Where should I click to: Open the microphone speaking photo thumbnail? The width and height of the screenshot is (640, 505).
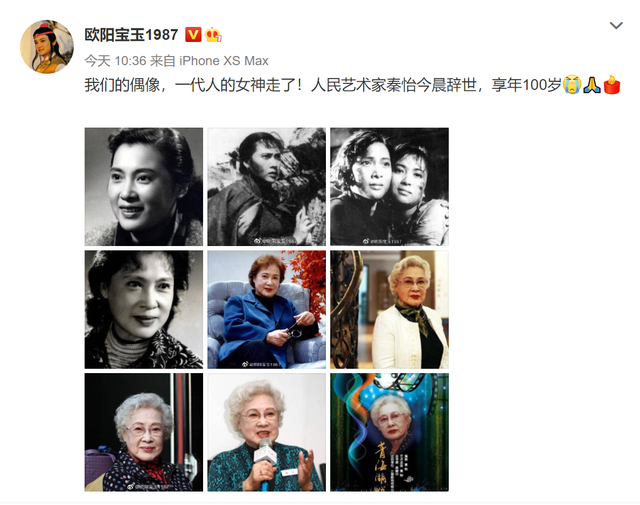267,432
